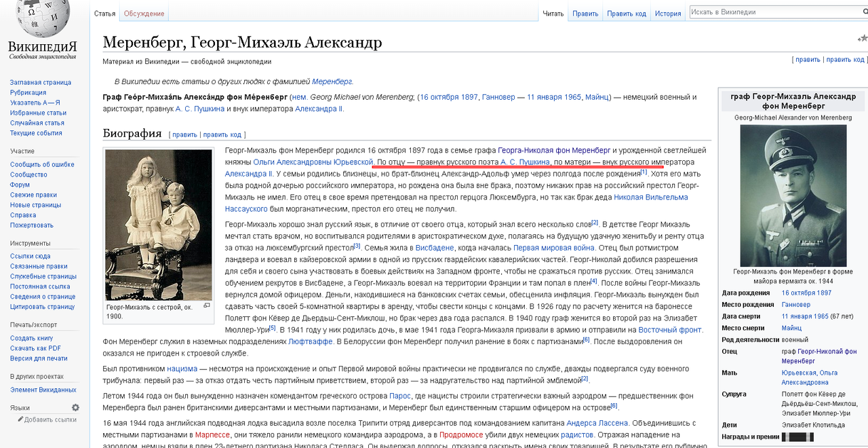
Task: Open Парос island link
Action: click(x=400, y=396)
